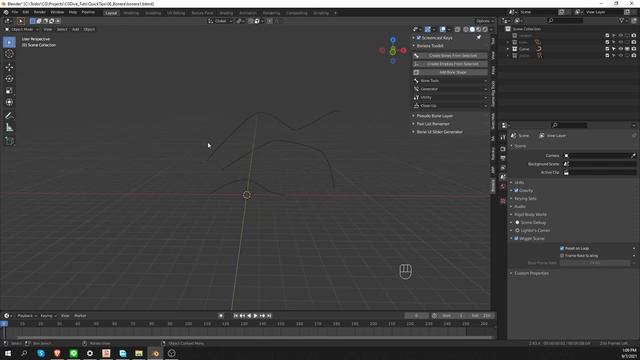Toggle the Reset on Loop checkbox

[x=562, y=248]
